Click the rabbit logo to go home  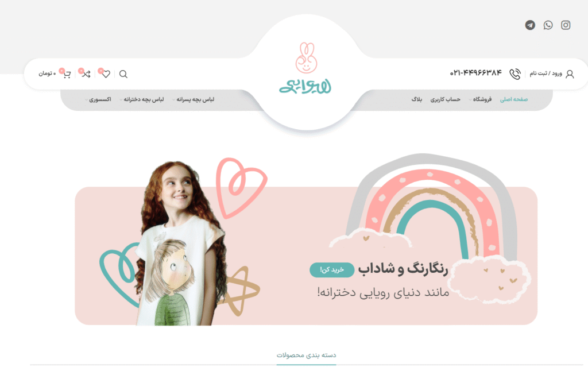click(305, 68)
